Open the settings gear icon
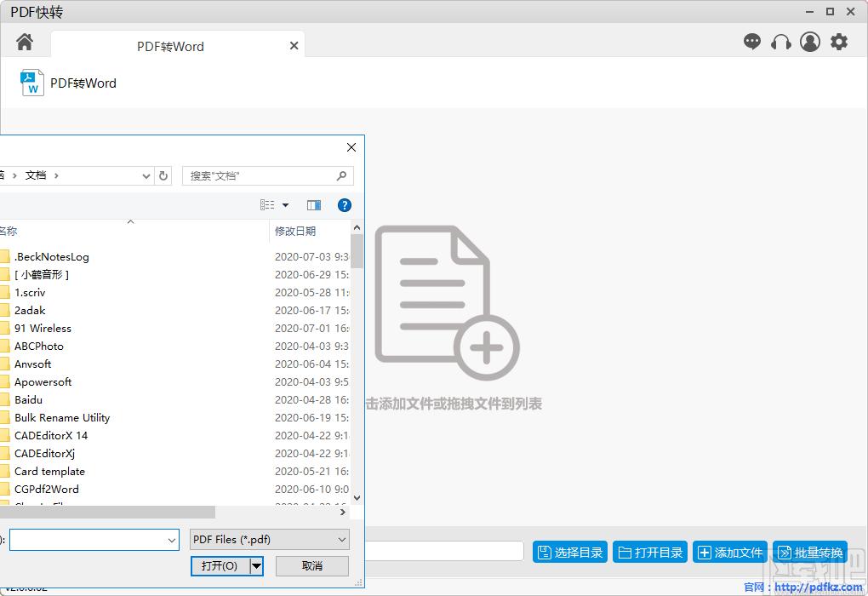 pyautogui.click(x=839, y=42)
